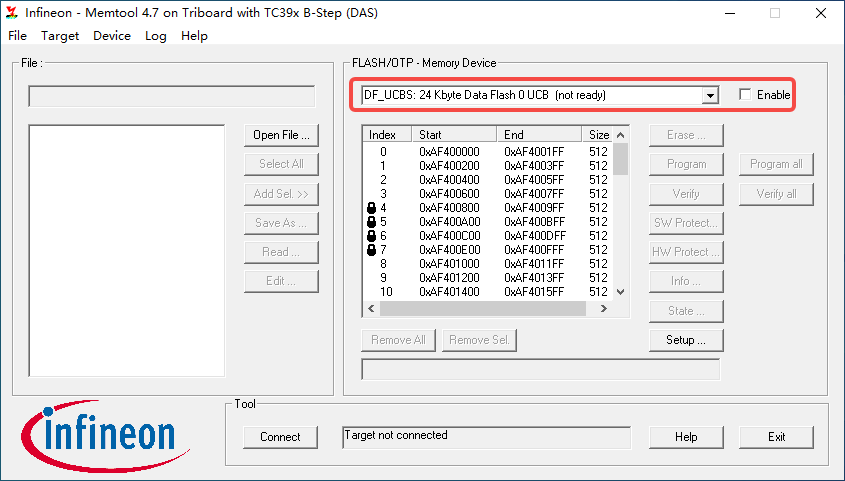Open the Target menu
The height and width of the screenshot is (481, 845).
click(x=60, y=36)
